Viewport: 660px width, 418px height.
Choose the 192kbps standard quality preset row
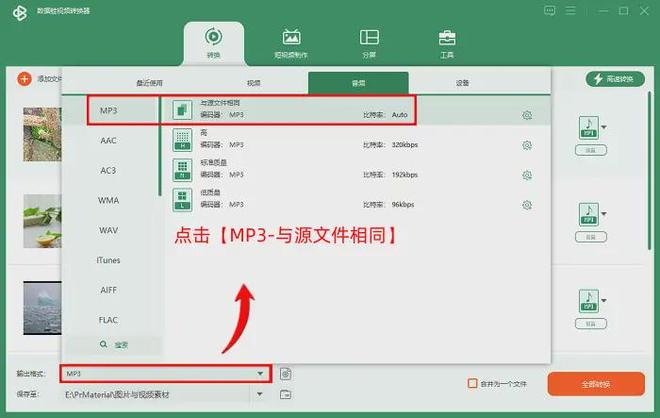tap(355, 170)
